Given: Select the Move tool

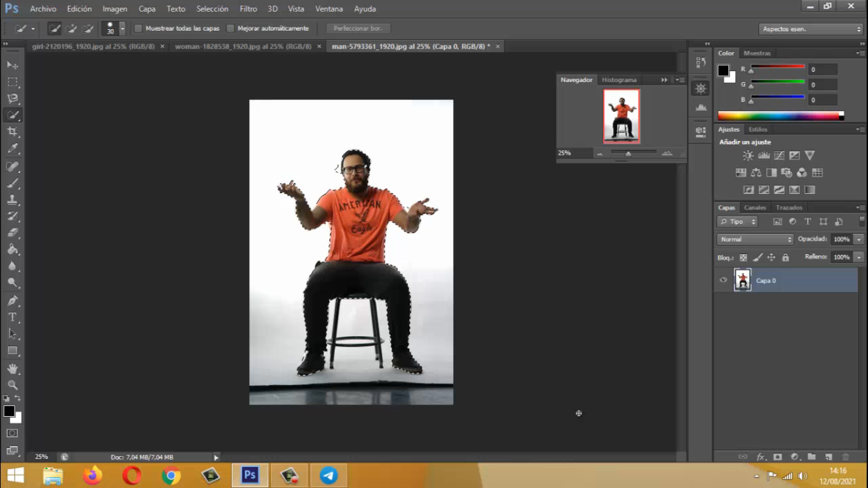Looking at the screenshot, I should click(12, 65).
